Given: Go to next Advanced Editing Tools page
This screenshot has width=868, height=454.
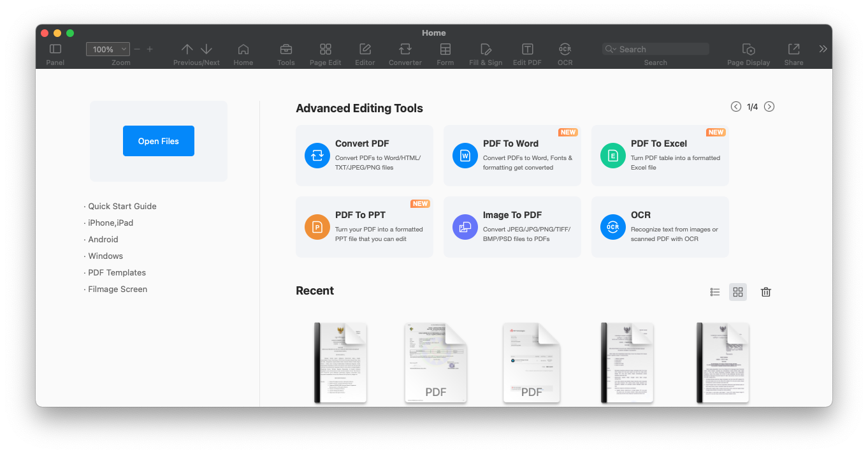Looking at the screenshot, I should click(769, 107).
